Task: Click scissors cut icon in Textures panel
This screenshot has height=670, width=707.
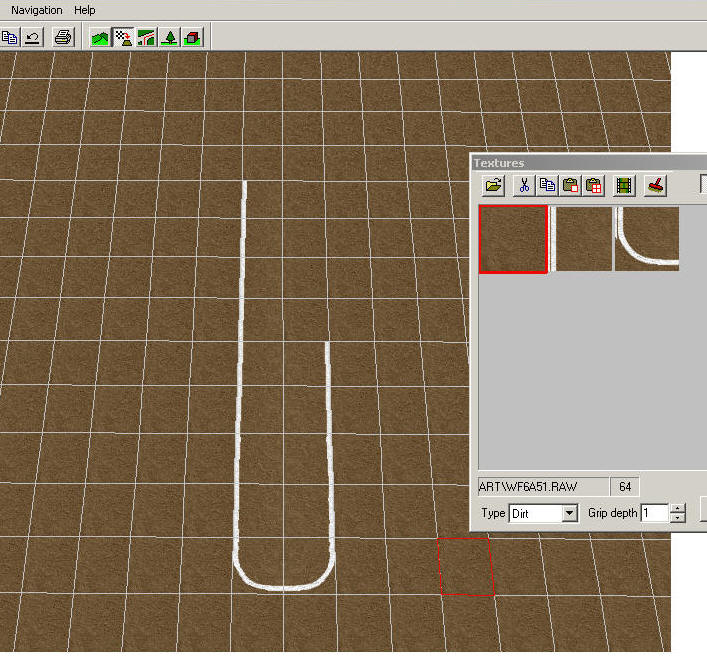Action: click(x=523, y=185)
